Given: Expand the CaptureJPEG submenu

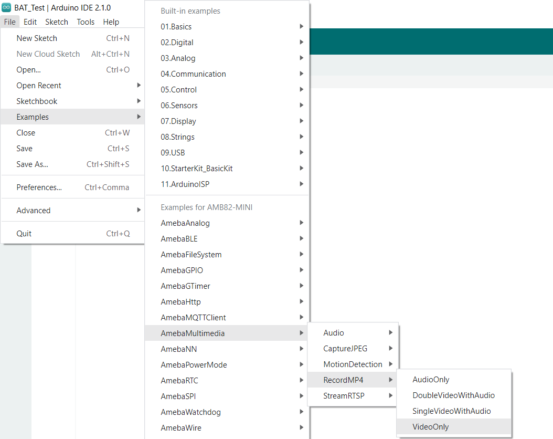Looking at the screenshot, I should pyautogui.click(x=353, y=348).
